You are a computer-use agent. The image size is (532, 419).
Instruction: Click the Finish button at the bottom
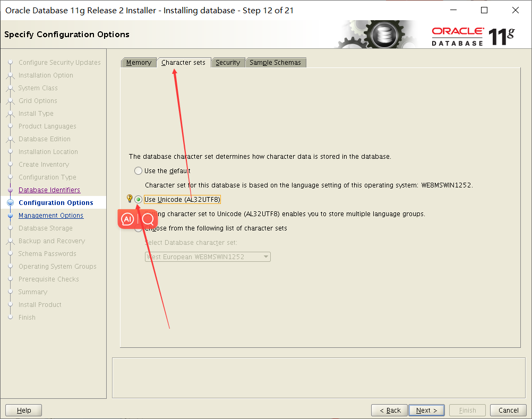(468, 410)
